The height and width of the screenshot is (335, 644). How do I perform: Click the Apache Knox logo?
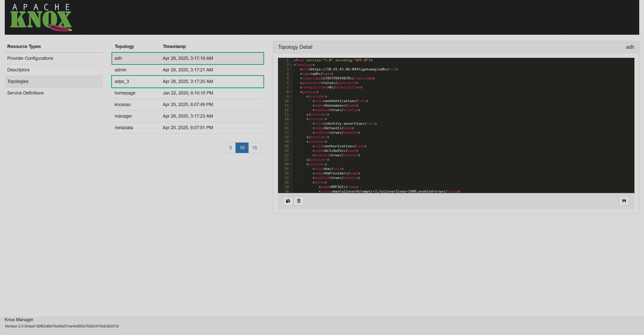[41, 17]
